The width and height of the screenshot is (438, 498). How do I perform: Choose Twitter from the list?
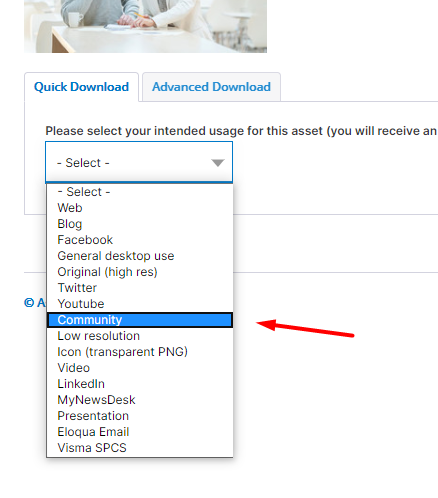point(140,288)
